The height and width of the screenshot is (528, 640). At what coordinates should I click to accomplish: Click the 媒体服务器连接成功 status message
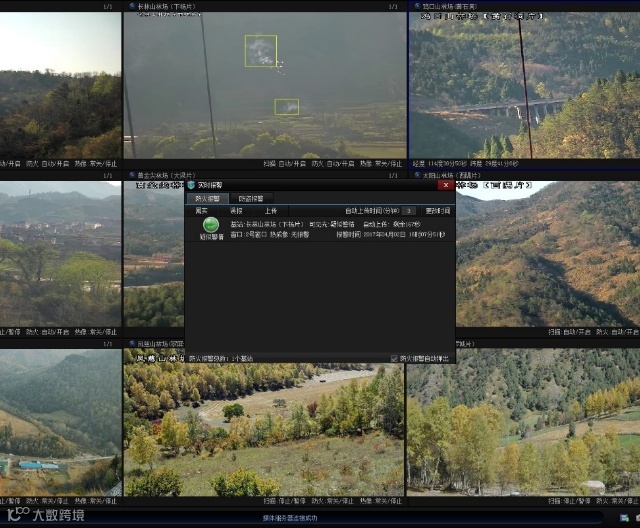[x=290, y=518]
